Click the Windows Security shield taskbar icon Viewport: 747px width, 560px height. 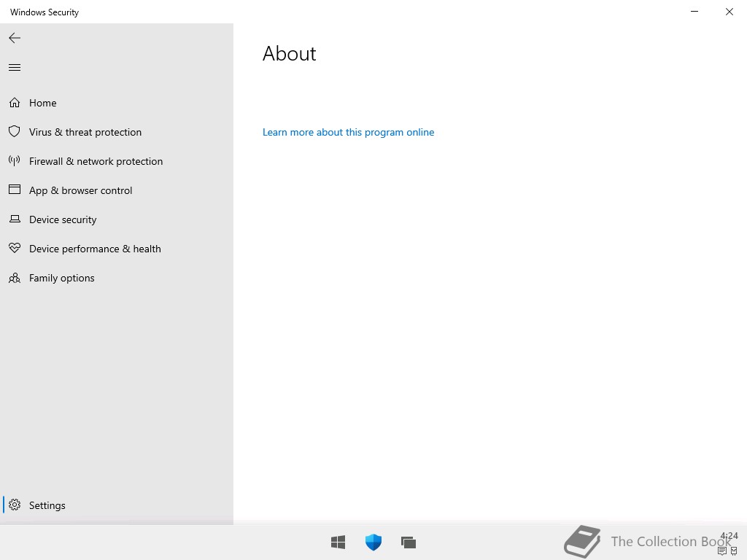tap(373, 542)
